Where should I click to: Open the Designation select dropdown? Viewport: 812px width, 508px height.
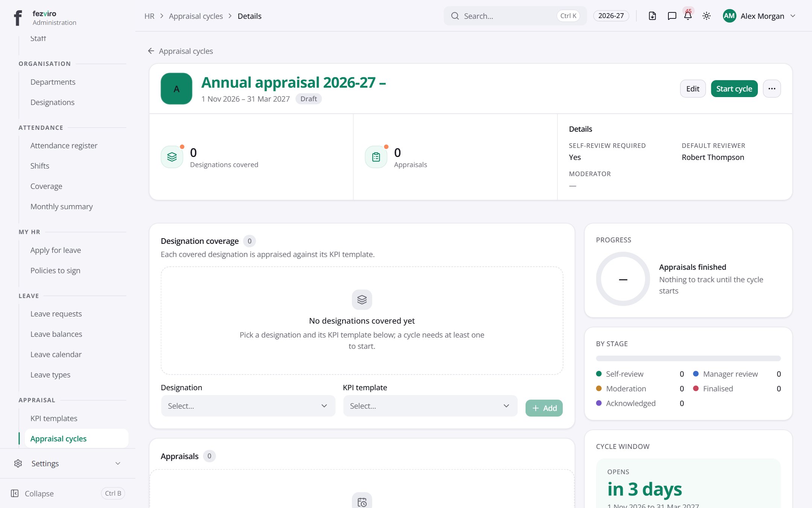click(248, 406)
